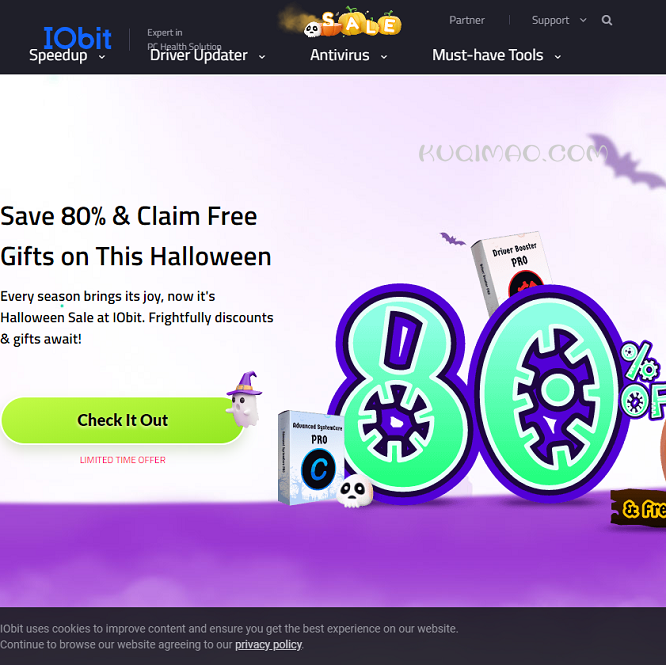Click the IObit logo
666x665 pixels.
coord(77,38)
